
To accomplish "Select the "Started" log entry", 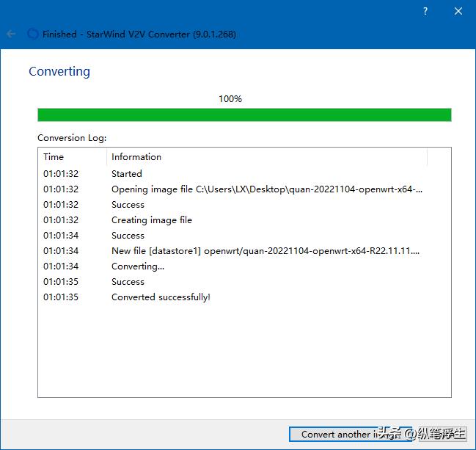I will tap(127, 174).
